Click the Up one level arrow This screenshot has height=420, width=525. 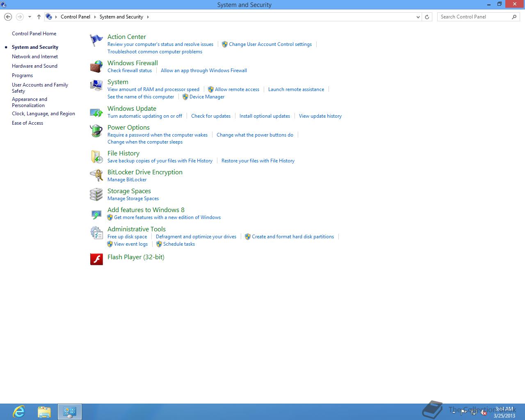click(x=39, y=17)
